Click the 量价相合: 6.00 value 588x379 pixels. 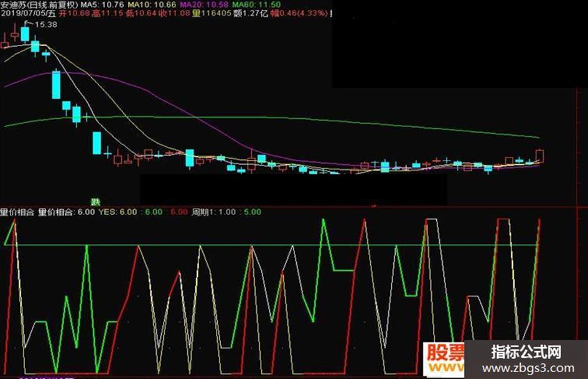67,212
